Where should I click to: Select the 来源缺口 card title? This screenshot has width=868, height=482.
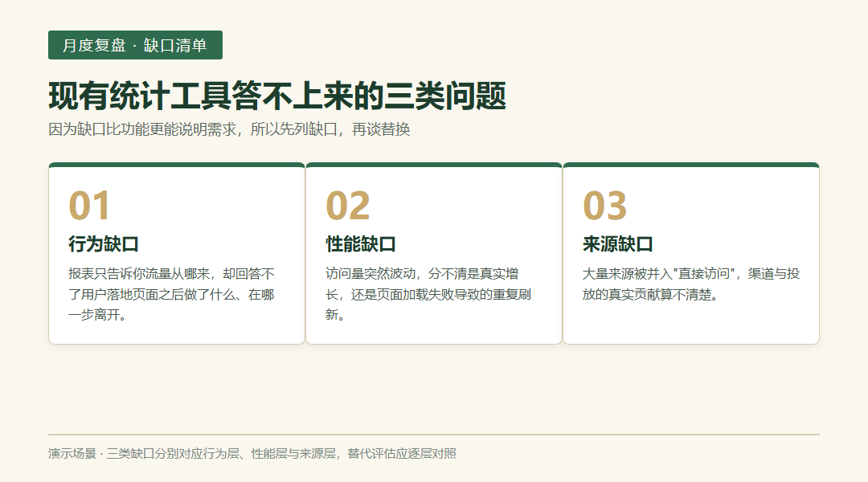(618, 244)
